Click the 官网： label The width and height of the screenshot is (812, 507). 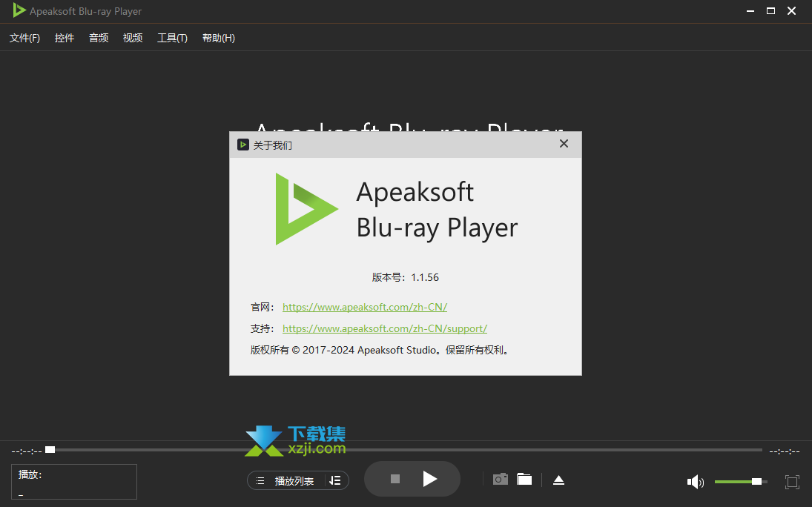(x=263, y=307)
